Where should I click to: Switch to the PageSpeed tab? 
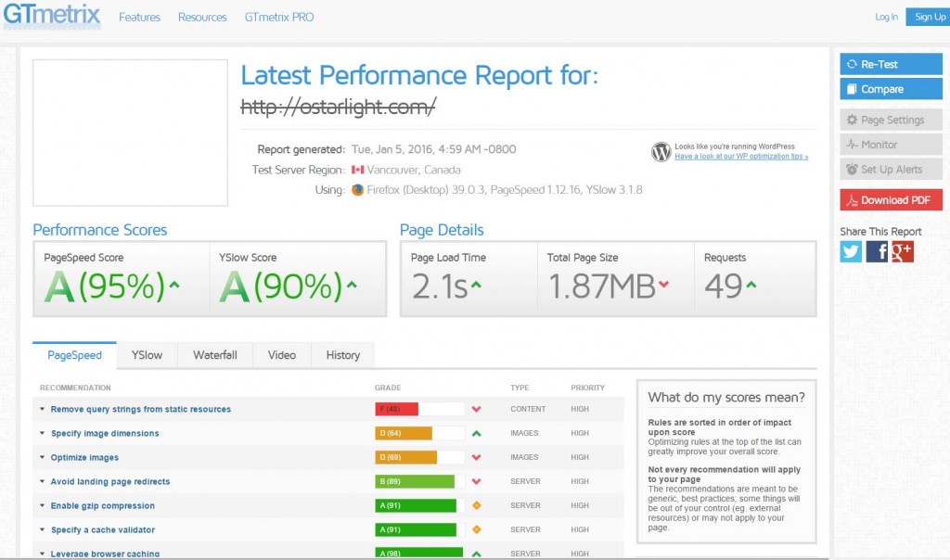74,355
